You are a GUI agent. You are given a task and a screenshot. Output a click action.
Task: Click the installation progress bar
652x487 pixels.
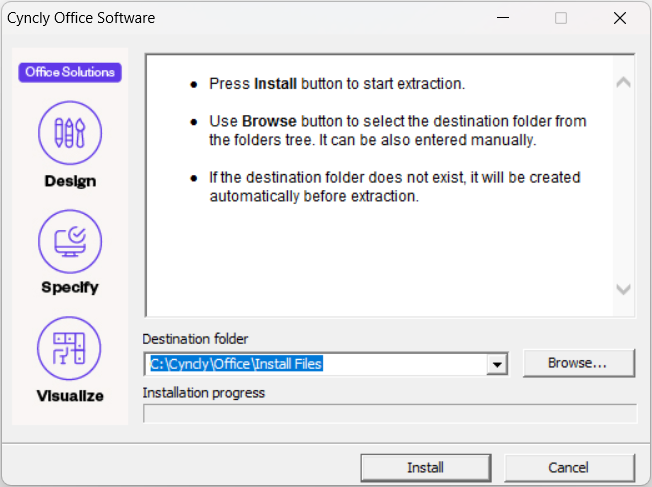coord(390,414)
